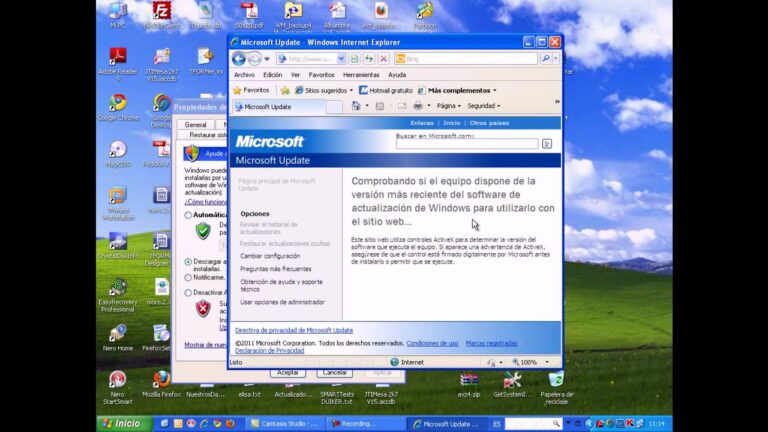768x432 pixels.
Task: Select the Automáticas radio button
Action: (188, 215)
